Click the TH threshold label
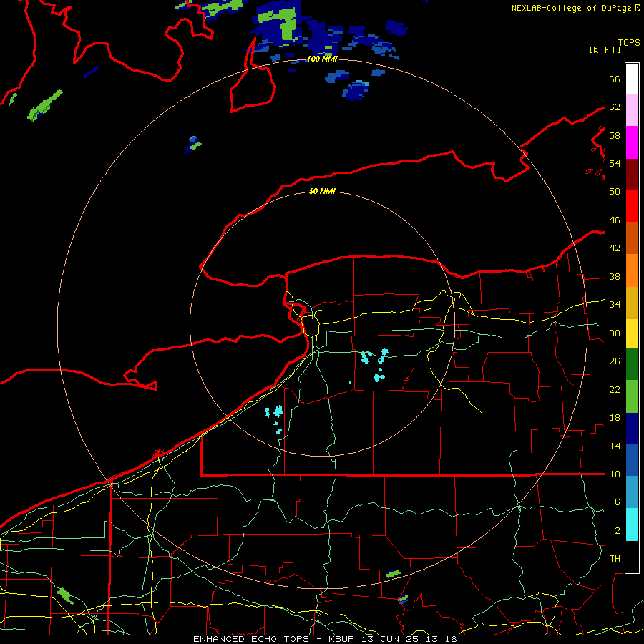The image size is (644, 644). 615,559
